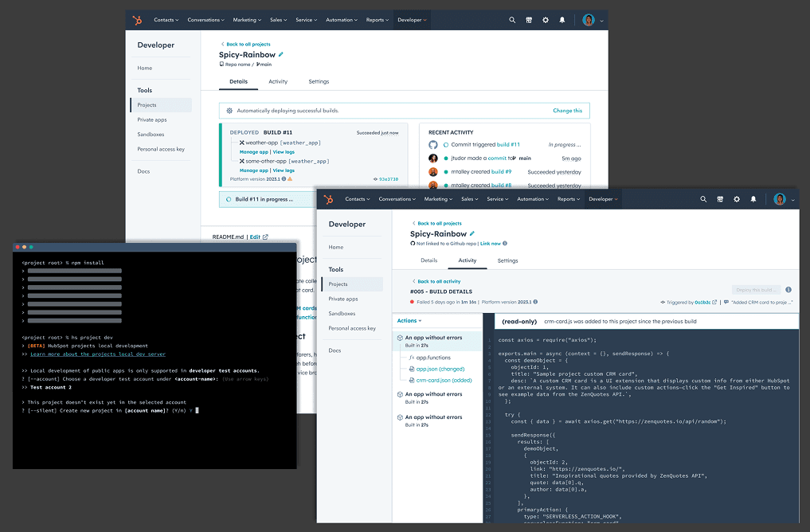Open the marketplace icon in top navigation
The height and width of the screenshot is (532, 810).
coord(719,200)
